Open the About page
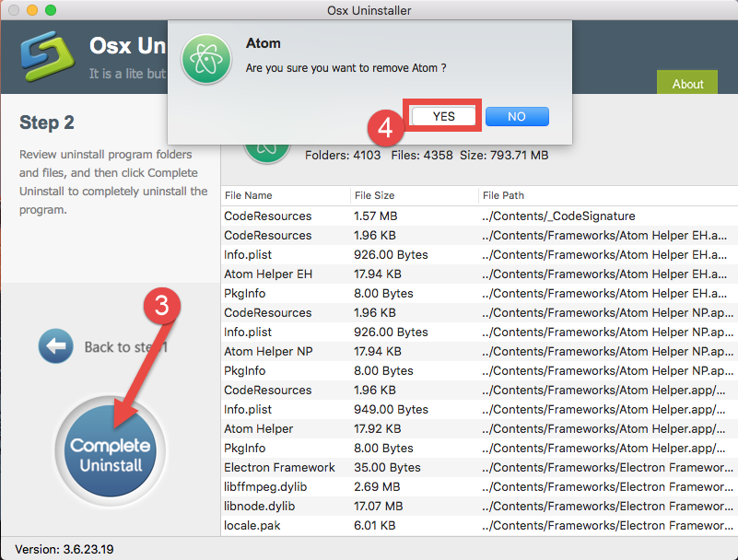This screenshot has width=738, height=560. click(x=687, y=83)
